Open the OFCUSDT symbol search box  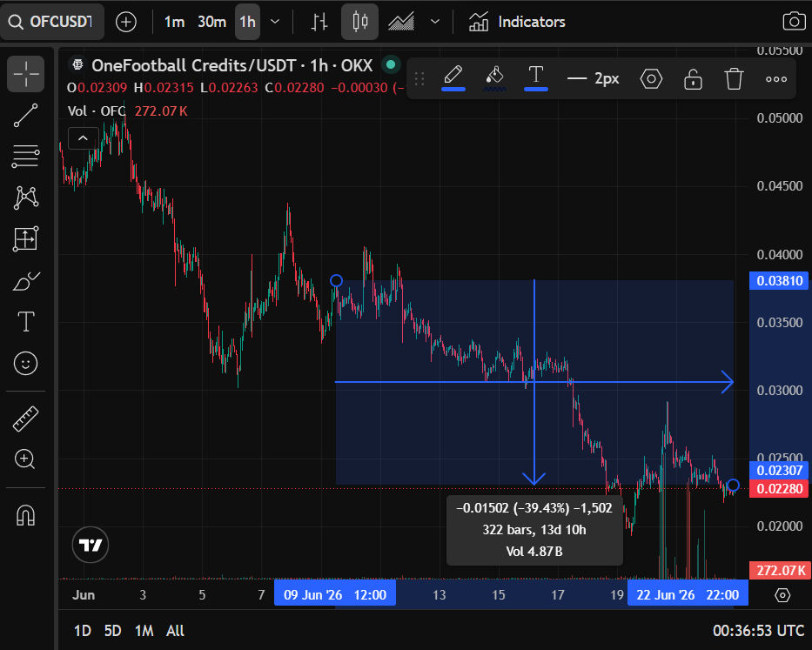(52, 22)
